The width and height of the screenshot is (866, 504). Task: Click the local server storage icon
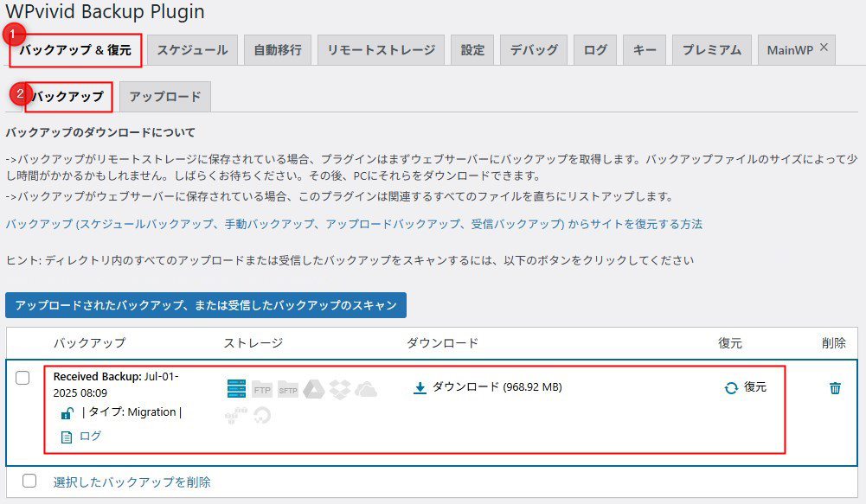coord(236,389)
